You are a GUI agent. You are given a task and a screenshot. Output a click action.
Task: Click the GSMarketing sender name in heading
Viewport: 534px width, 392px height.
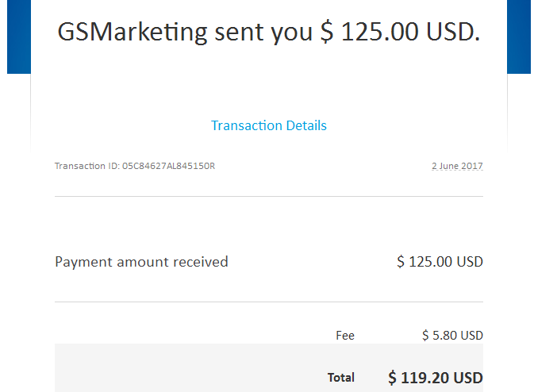tap(133, 33)
